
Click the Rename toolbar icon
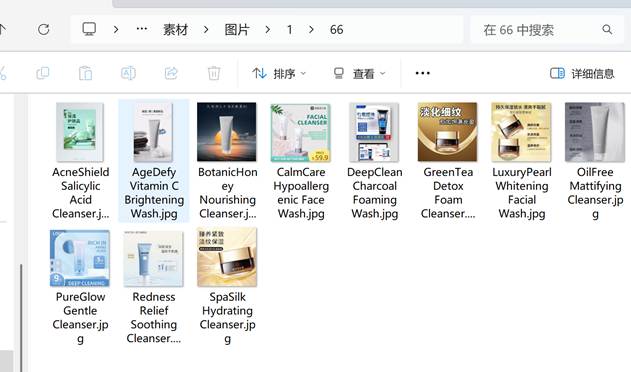[128, 73]
